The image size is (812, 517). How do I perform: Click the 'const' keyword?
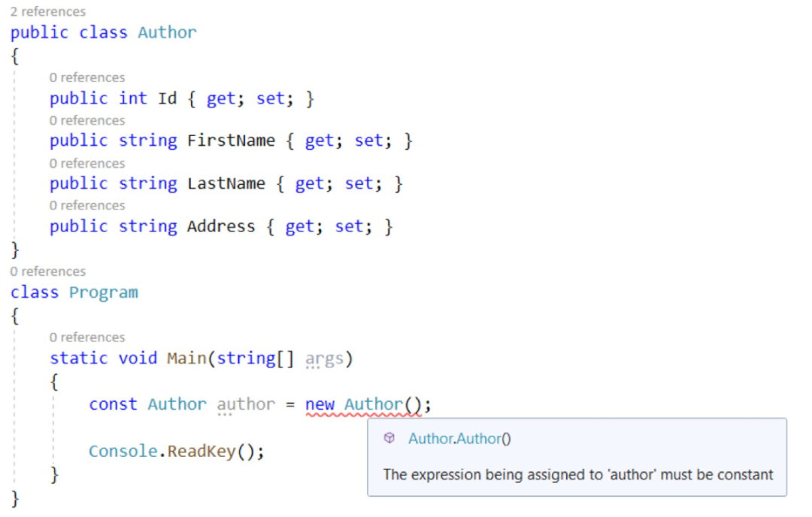[113, 405]
